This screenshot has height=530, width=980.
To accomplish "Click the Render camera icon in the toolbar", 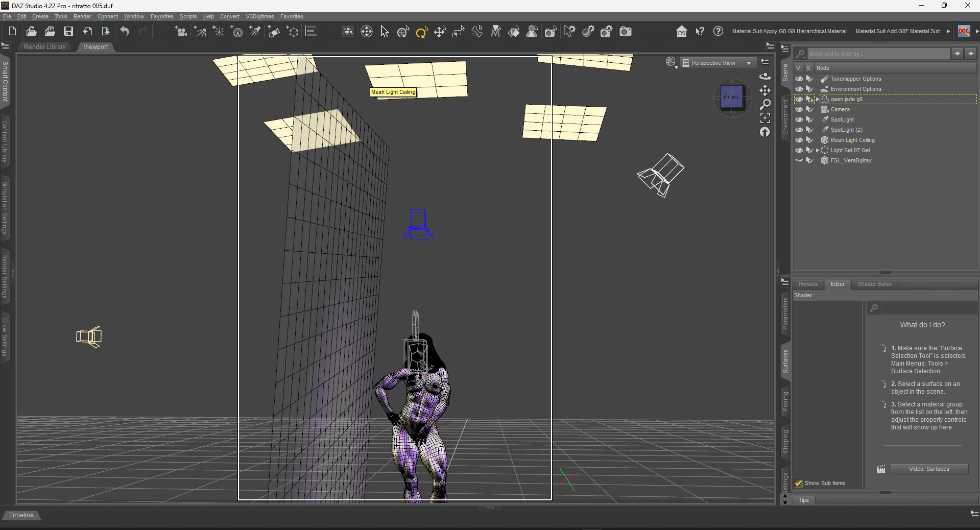I will click(x=625, y=32).
